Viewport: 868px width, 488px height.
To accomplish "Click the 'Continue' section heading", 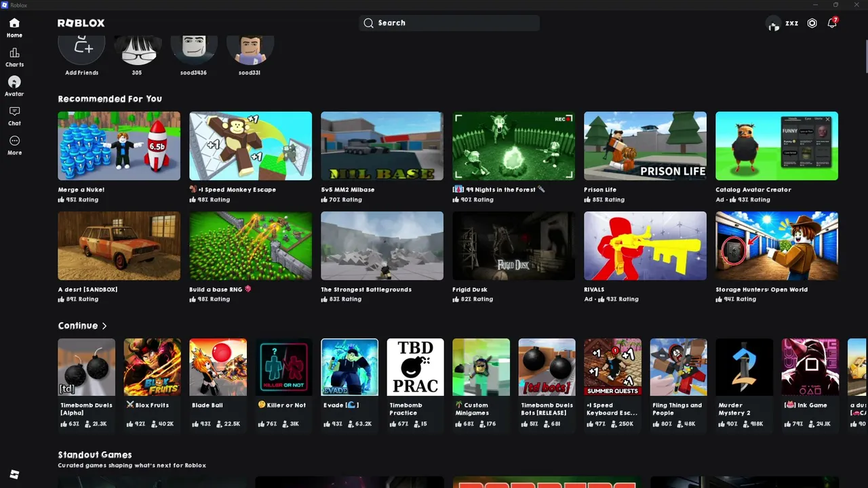I will click(78, 326).
